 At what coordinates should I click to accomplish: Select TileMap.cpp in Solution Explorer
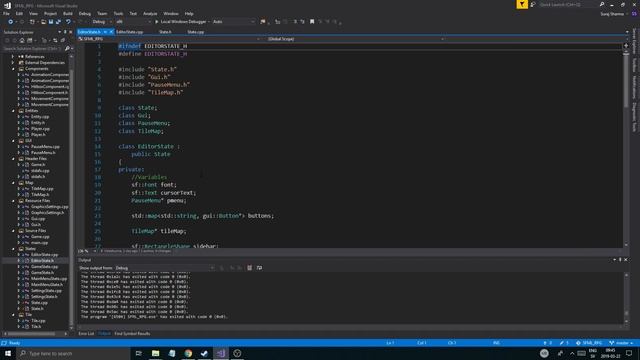[42, 189]
